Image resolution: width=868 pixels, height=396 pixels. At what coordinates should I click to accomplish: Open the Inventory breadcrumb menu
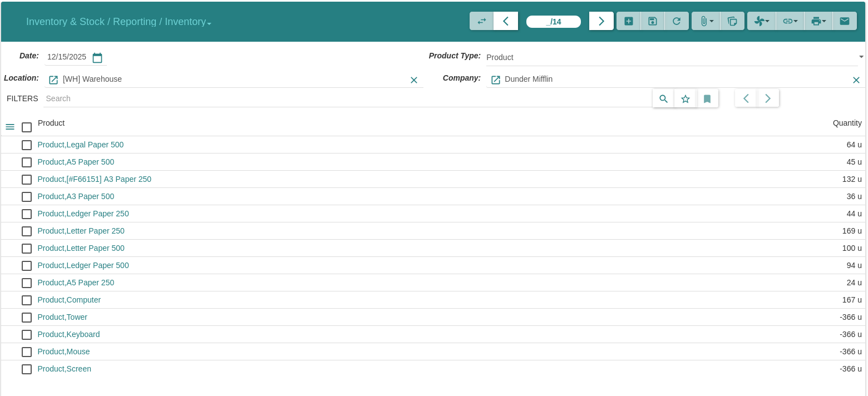click(x=188, y=22)
